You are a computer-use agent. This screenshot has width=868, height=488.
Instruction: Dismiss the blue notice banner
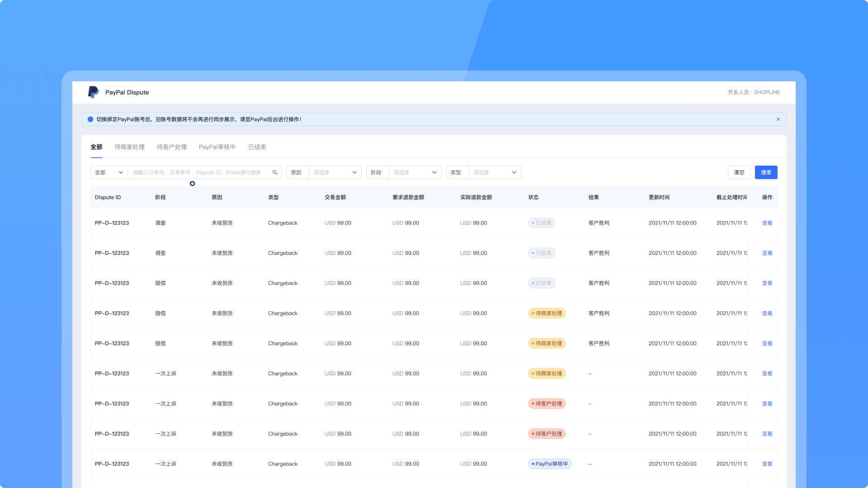(778, 119)
